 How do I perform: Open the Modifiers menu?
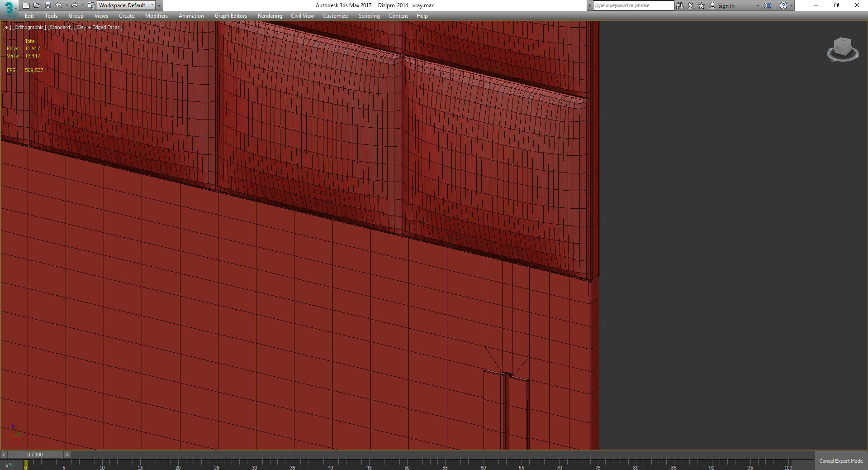(x=157, y=16)
